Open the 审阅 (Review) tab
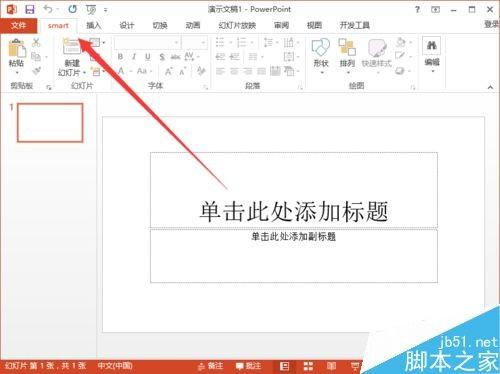 tap(281, 25)
